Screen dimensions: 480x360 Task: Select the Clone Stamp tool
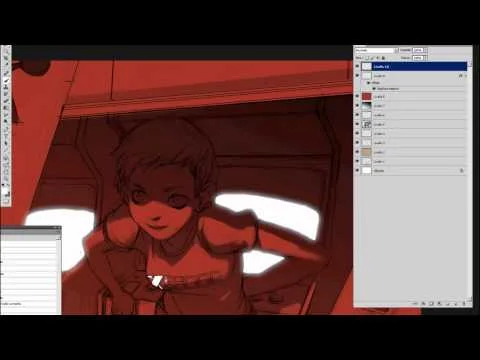tap(6, 87)
